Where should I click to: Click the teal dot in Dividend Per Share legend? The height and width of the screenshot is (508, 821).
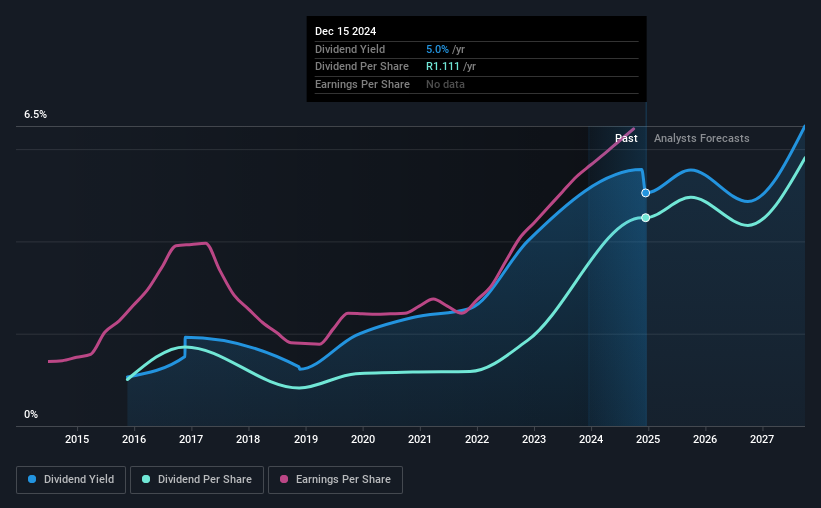[146, 479]
